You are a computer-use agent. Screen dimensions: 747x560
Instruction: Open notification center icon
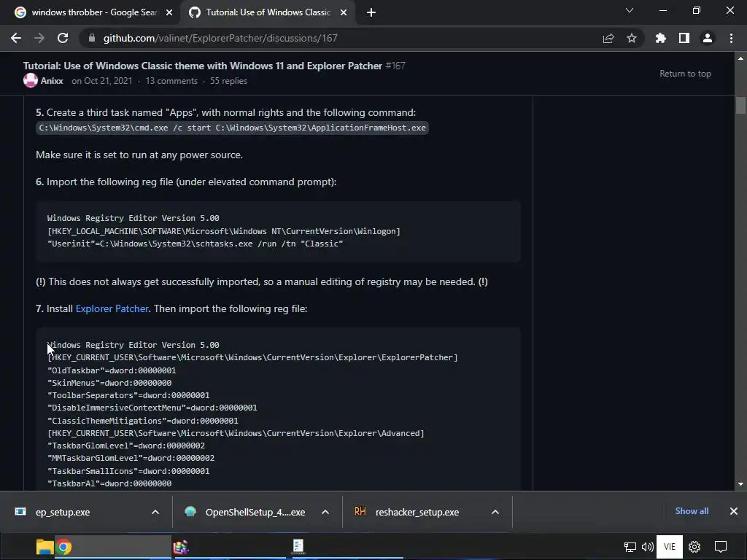coord(721,547)
